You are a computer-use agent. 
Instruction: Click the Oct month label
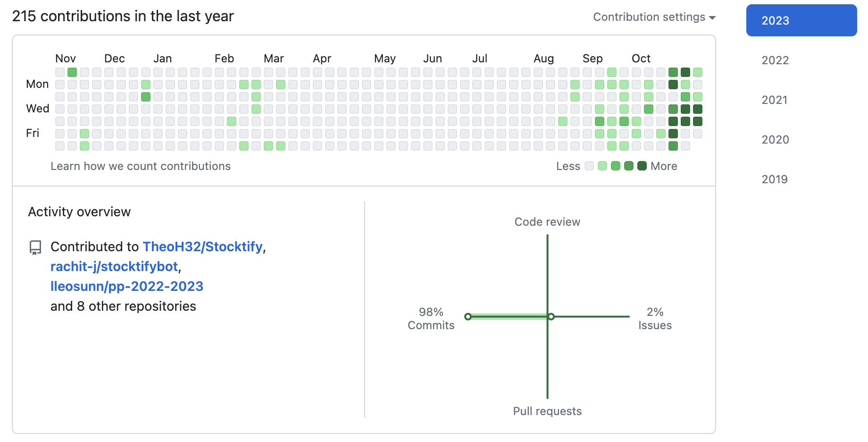click(641, 59)
